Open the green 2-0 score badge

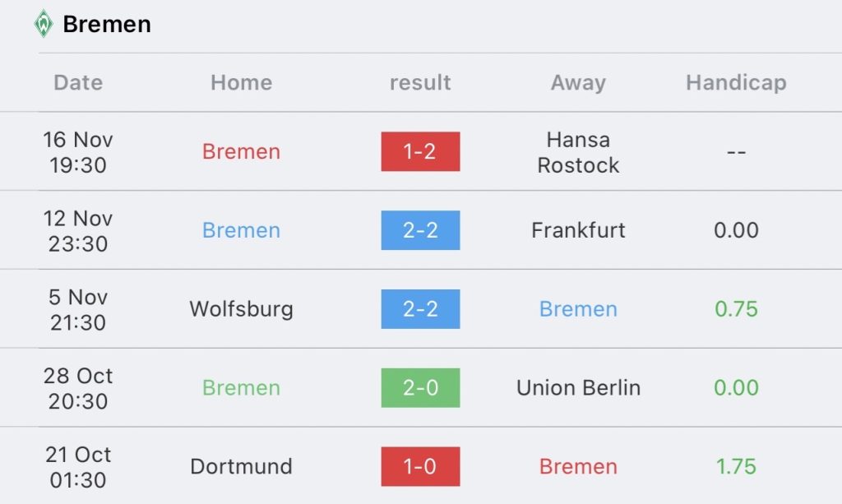pos(420,387)
